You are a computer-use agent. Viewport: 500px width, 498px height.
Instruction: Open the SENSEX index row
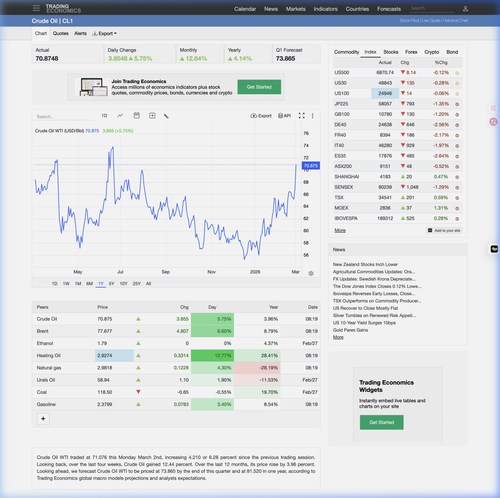[398, 187]
